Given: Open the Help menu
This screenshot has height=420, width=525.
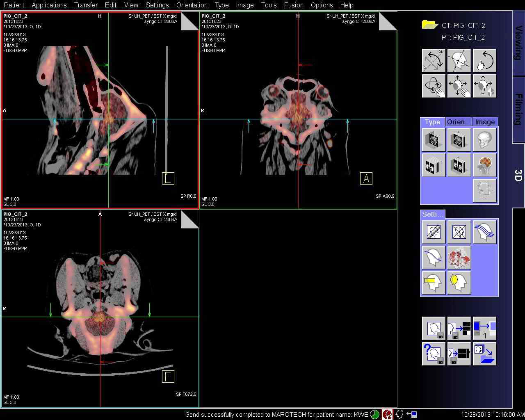Looking at the screenshot, I should pyautogui.click(x=347, y=5).
